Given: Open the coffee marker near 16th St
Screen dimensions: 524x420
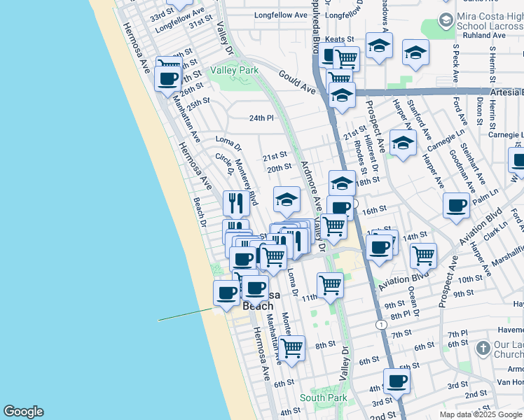Looking at the screenshot, I should point(340,208).
